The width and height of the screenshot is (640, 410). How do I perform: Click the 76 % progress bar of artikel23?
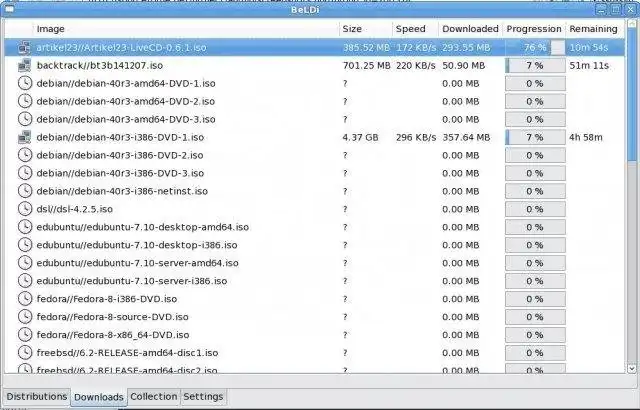click(535, 48)
